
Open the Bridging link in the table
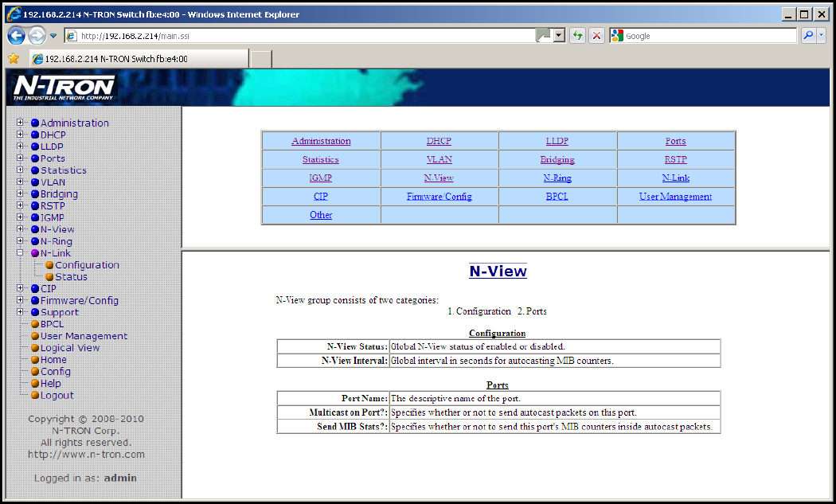pyautogui.click(x=557, y=159)
